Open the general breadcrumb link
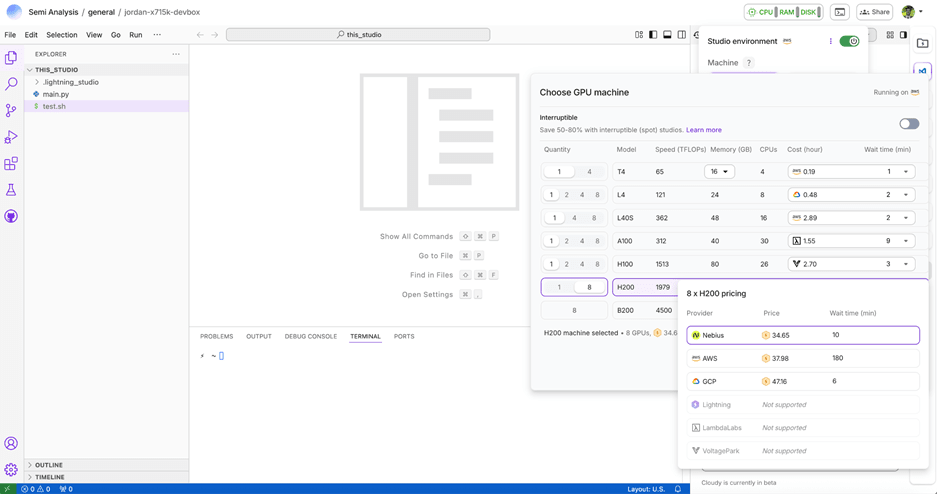Viewport: 937px width, 494px height. pyautogui.click(x=101, y=12)
